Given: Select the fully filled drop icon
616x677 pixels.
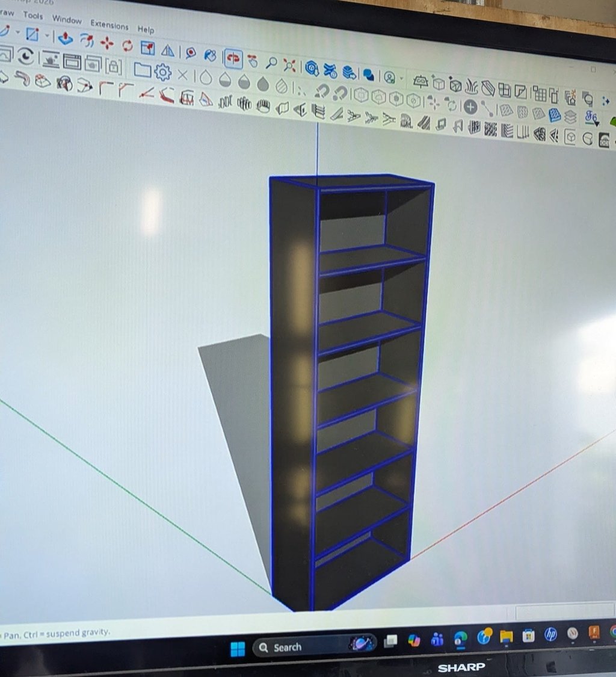Looking at the screenshot, I should pos(262,84).
